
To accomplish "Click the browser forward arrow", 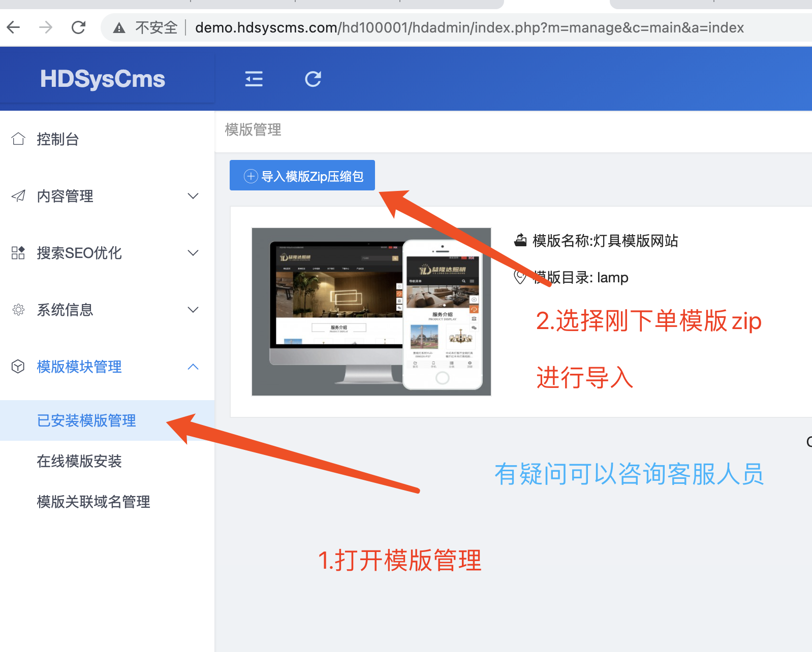I will (x=46, y=27).
